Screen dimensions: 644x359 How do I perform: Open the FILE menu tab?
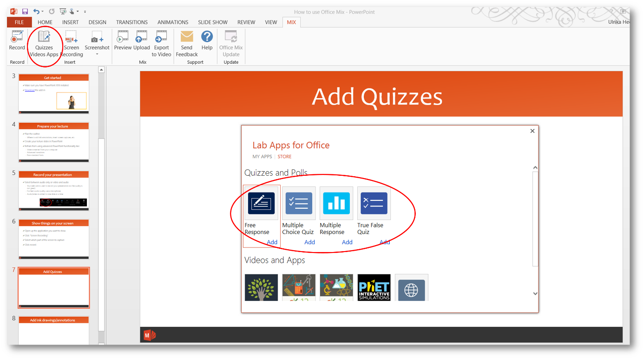19,22
